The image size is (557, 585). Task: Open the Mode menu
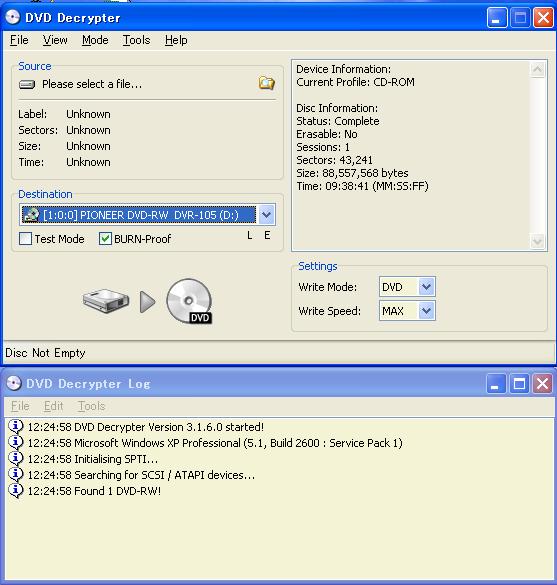pyautogui.click(x=95, y=40)
